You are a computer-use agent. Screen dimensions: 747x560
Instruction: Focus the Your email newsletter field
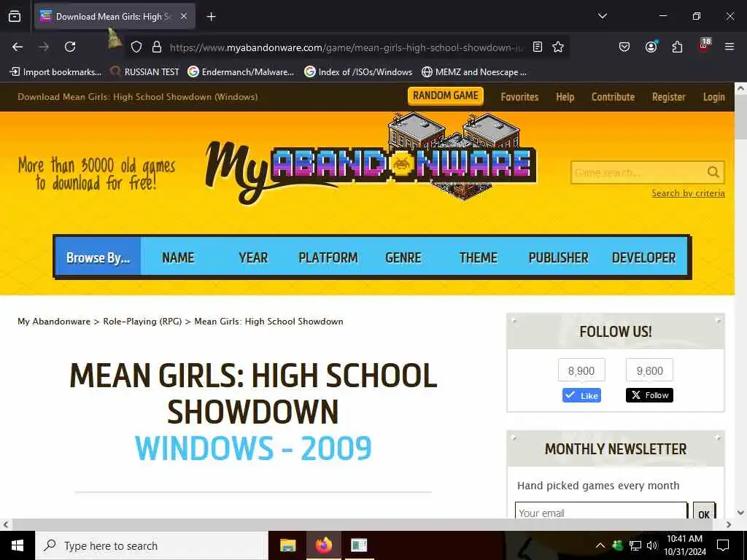pyautogui.click(x=601, y=510)
